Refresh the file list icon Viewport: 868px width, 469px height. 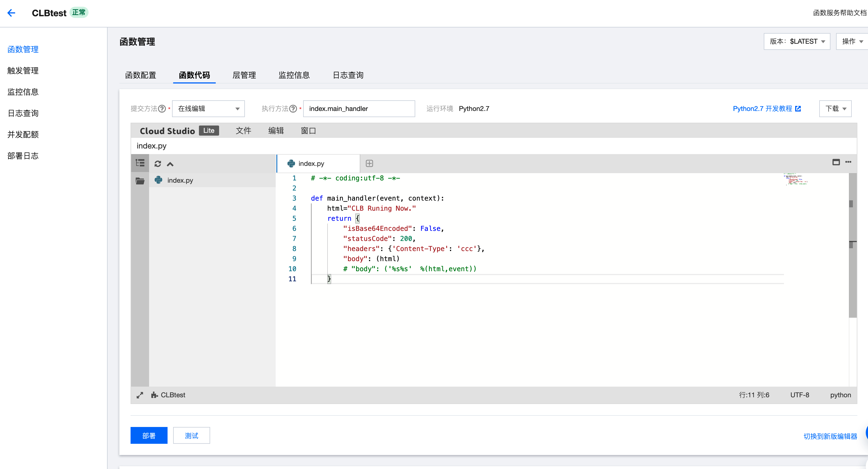tap(158, 164)
